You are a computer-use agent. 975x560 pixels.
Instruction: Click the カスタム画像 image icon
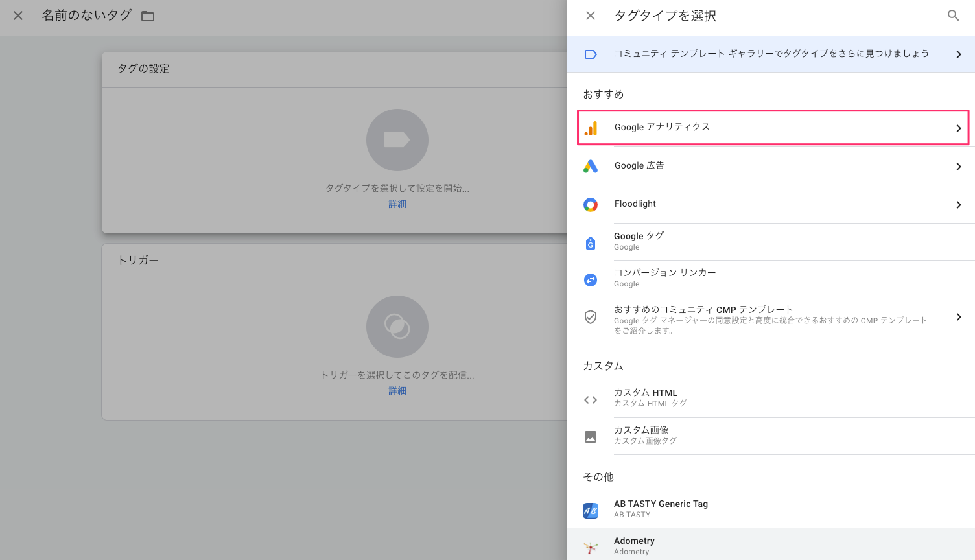pyautogui.click(x=591, y=436)
